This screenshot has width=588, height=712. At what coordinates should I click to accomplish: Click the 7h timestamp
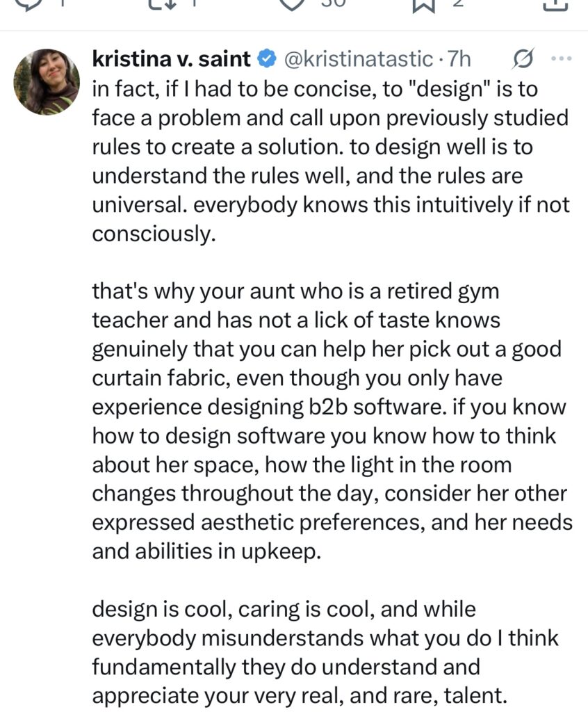click(460, 60)
